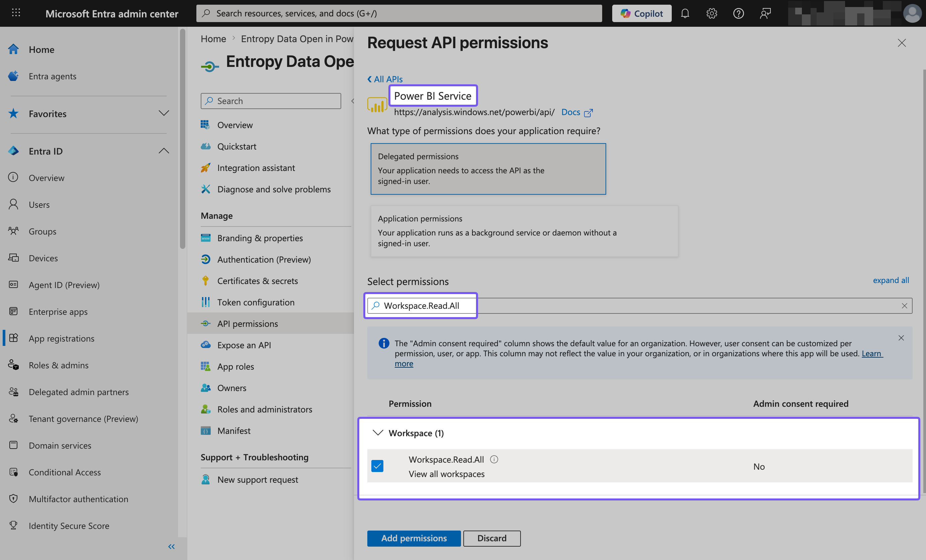The height and width of the screenshot is (560, 926).
Task: Open the app Overview blade
Action: tap(235, 125)
